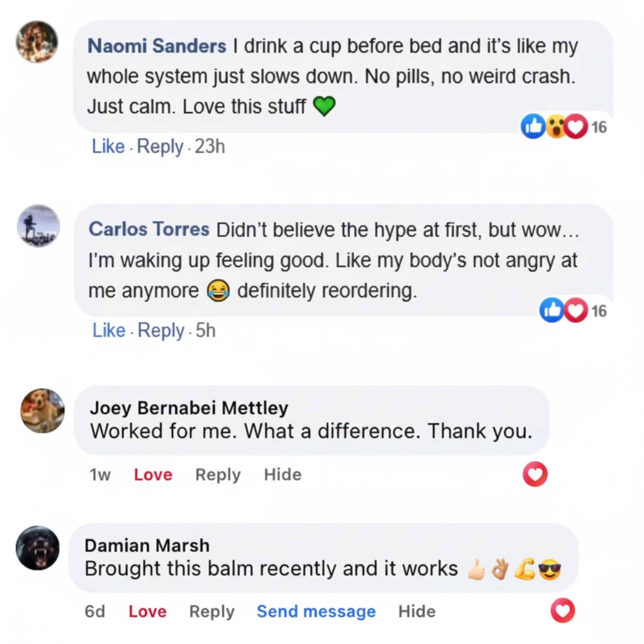Click the heart reaction on Damian's comment
This screenshot has width=644, height=644.
(563, 611)
